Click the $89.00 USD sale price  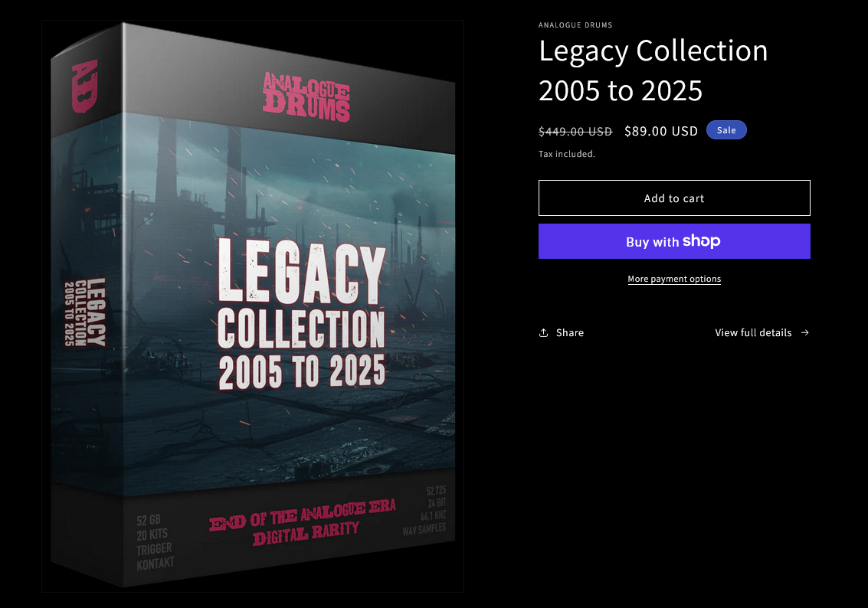point(661,131)
